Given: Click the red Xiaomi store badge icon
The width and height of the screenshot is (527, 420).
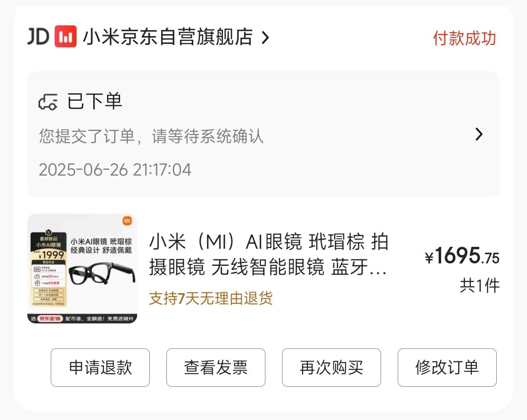Looking at the screenshot, I should 65,36.
